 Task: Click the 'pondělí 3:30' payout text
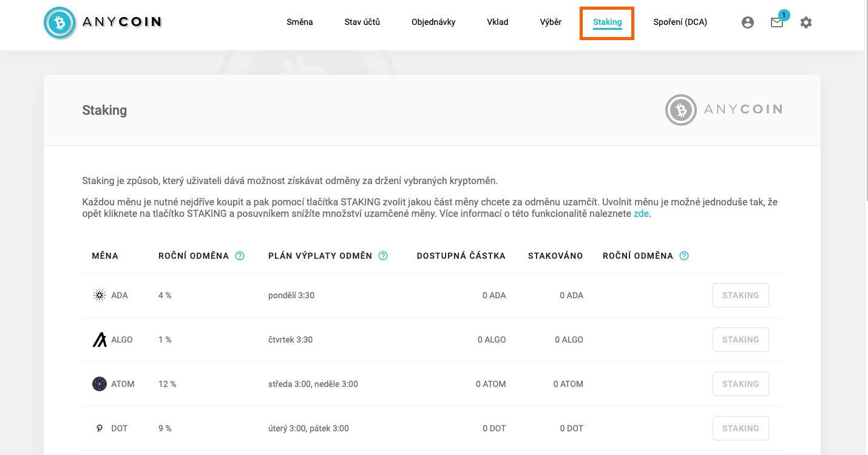click(x=291, y=295)
